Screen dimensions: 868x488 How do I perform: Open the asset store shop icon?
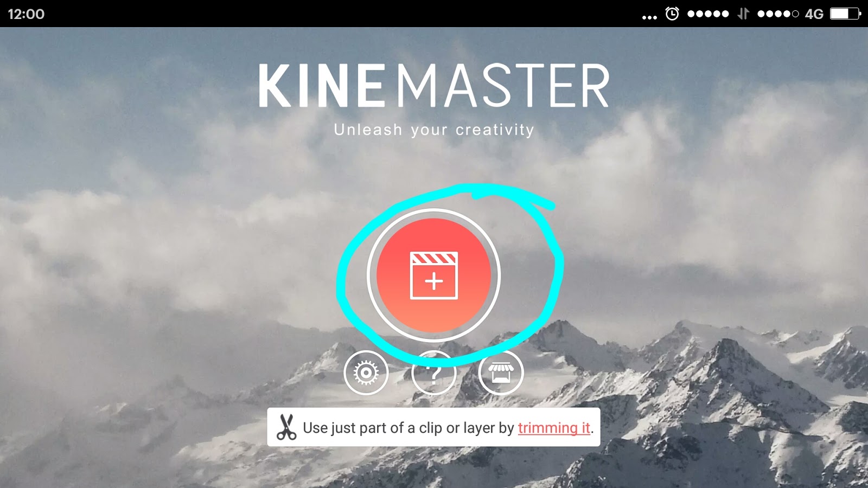(501, 373)
